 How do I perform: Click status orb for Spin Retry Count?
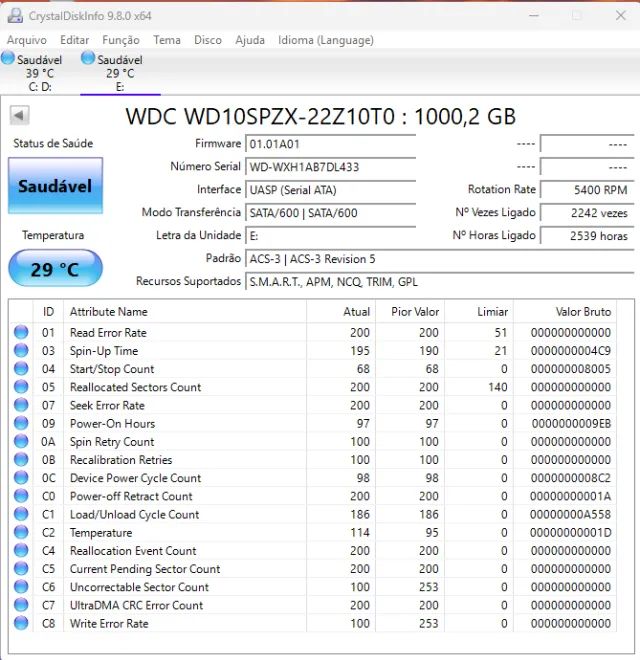click(21, 441)
